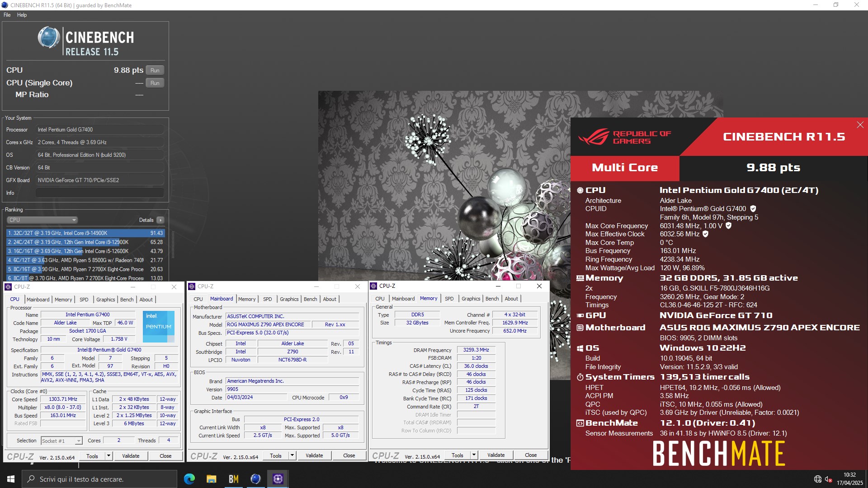Click the network globe icon in system tray
This screenshot has width=868, height=488.
817,479
